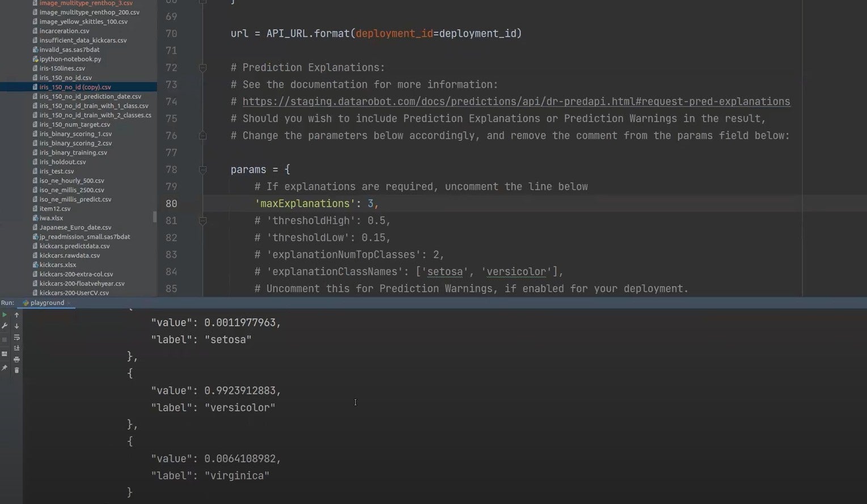This screenshot has width=867, height=504.
Task: Collapse comment block fold at line 72
Action: pyautogui.click(x=202, y=68)
